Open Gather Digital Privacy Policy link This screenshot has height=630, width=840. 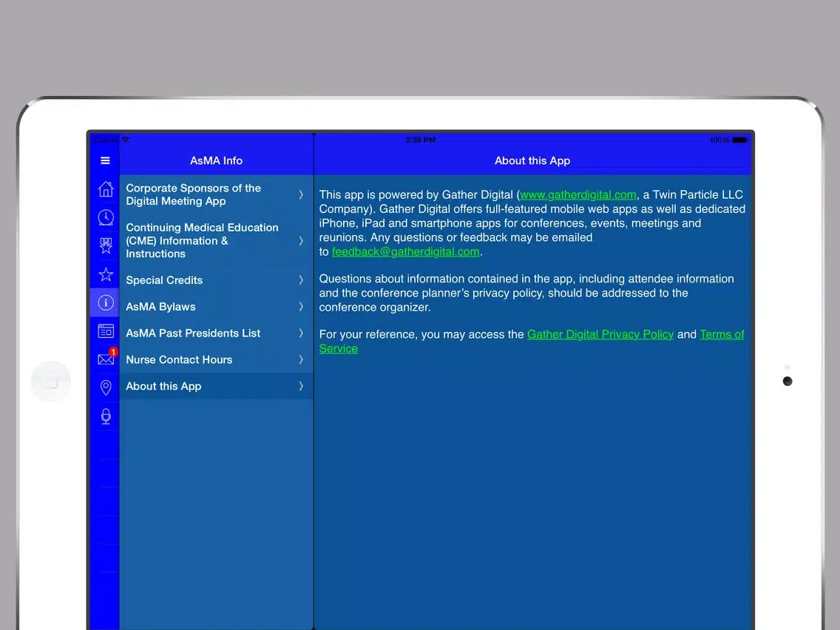tap(600, 334)
